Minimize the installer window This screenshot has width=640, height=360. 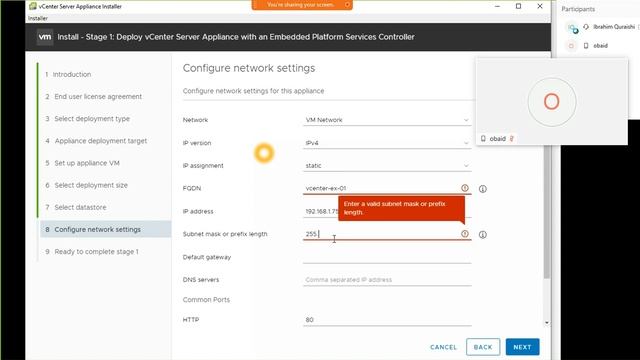[497, 6]
